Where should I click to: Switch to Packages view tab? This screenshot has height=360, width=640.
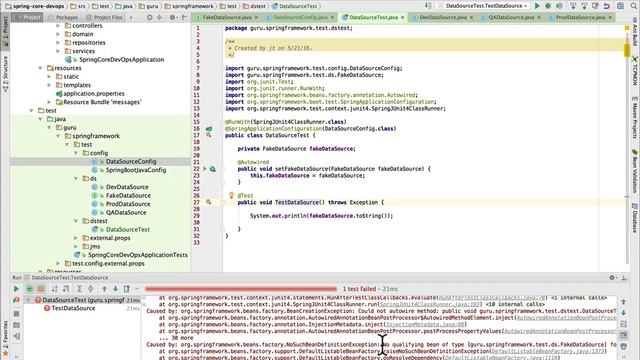click(x=63, y=18)
